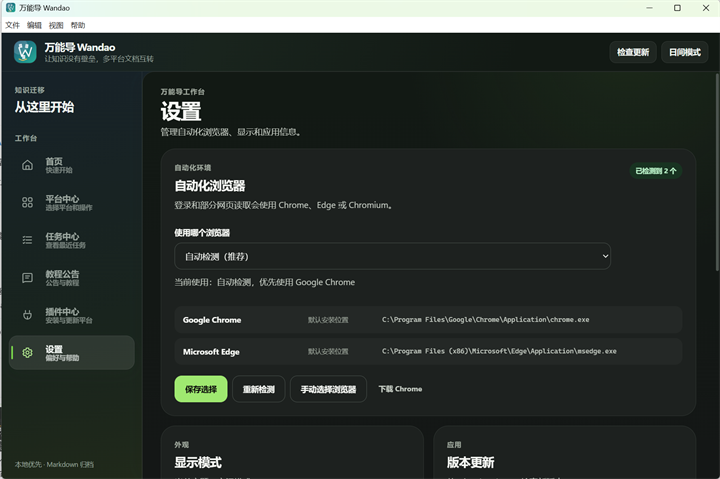Click the grid icon beside 平台中心
The height and width of the screenshot is (479, 720).
pos(28,203)
